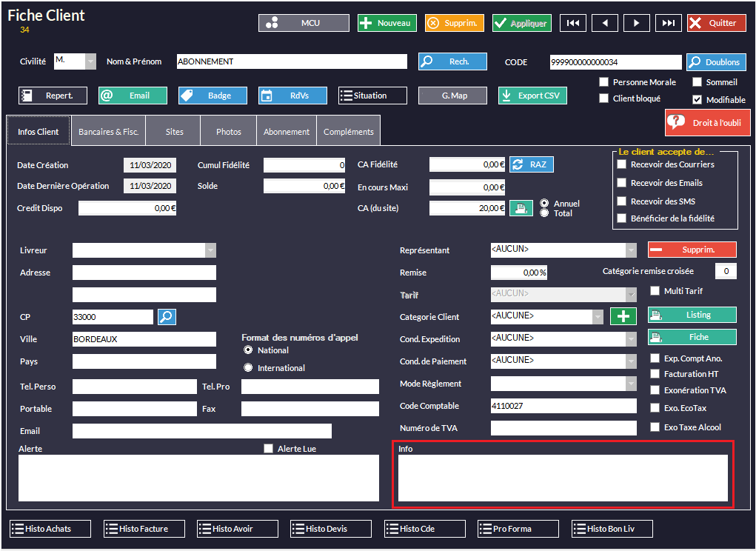Click the green plus icon beside Categorie Client

point(623,316)
